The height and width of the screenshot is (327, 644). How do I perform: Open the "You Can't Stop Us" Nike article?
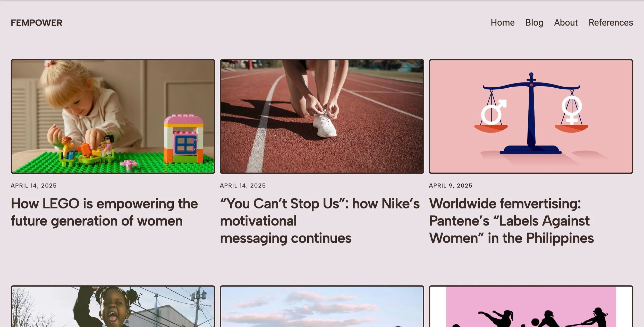click(x=320, y=221)
